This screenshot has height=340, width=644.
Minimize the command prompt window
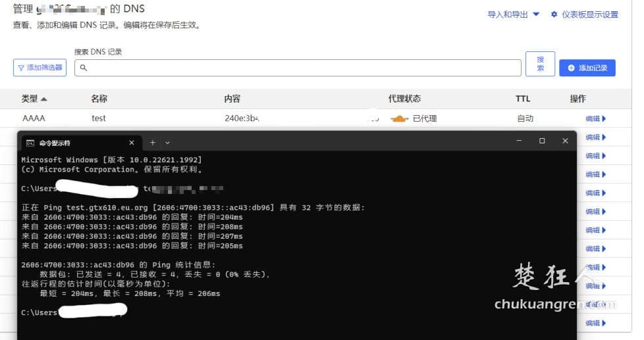[519, 141]
